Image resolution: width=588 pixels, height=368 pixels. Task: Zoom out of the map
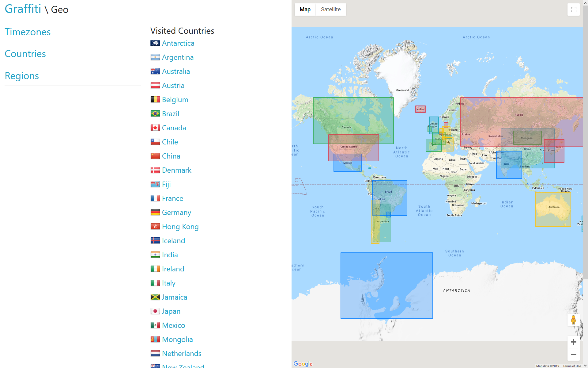pyautogui.click(x=573, y=355)
